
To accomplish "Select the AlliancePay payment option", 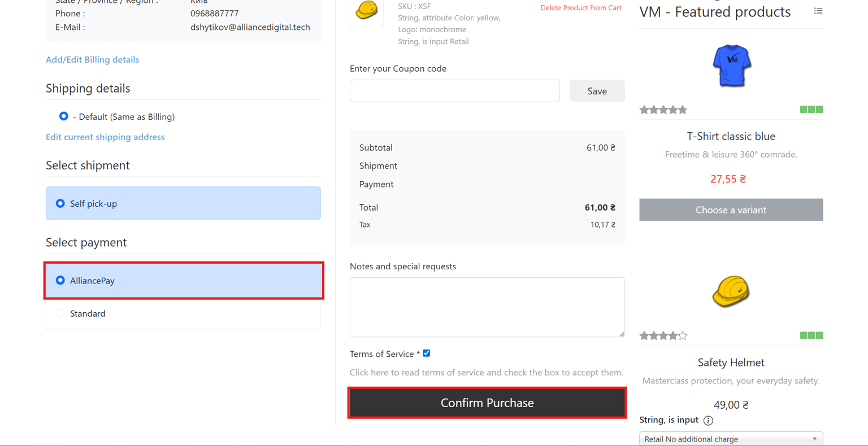I will click(60, 281).
